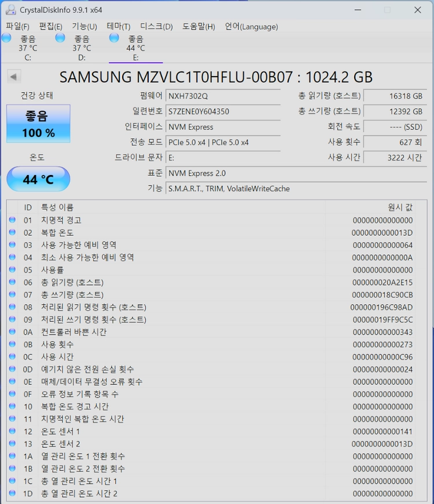Click the ID column header
This screenshot has width=434, height=504.
pyautogui.click(x=28, y=207)
